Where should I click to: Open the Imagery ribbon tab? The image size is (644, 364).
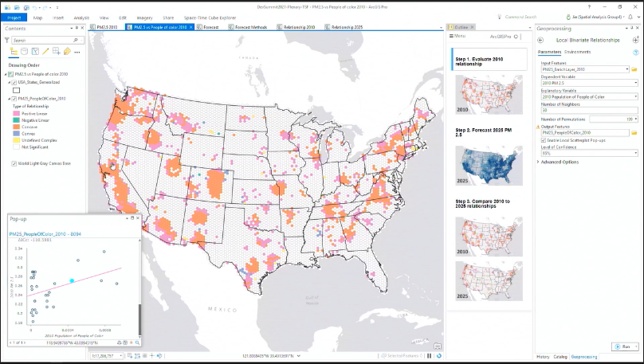tap(144, 18)
